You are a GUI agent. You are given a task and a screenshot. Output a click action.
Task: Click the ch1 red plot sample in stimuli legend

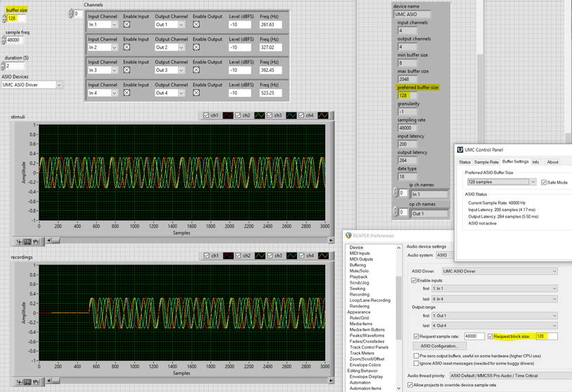tap(228, 115)
